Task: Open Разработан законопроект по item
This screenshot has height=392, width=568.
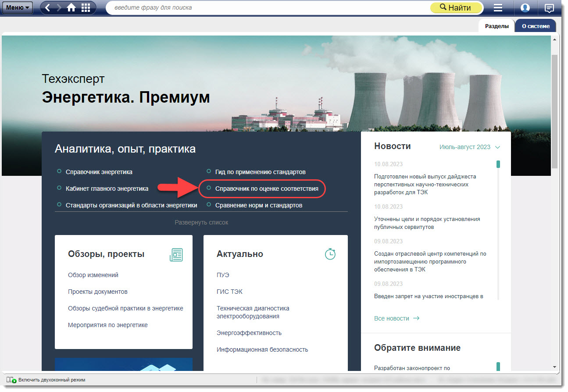Action: (x=412, y=368)
